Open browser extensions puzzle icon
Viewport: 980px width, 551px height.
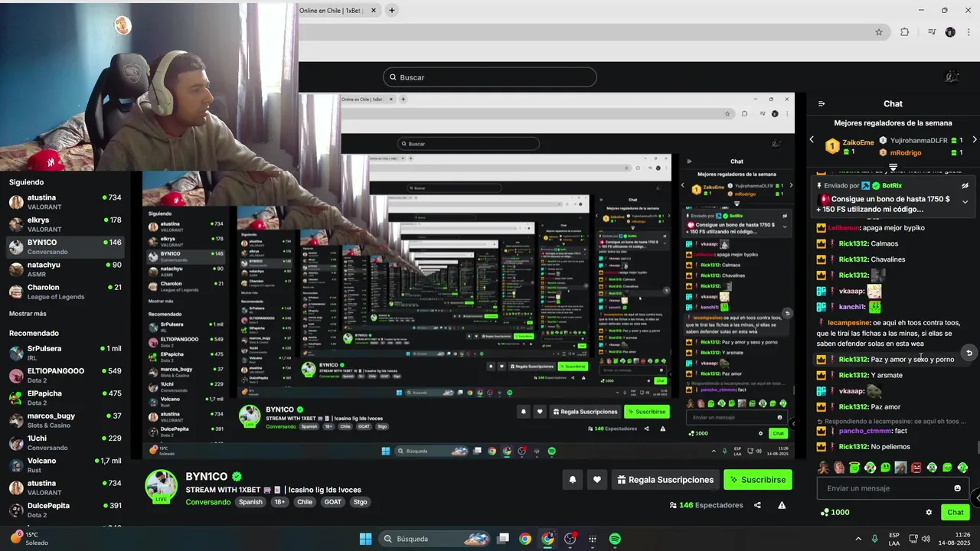point(905,32)
